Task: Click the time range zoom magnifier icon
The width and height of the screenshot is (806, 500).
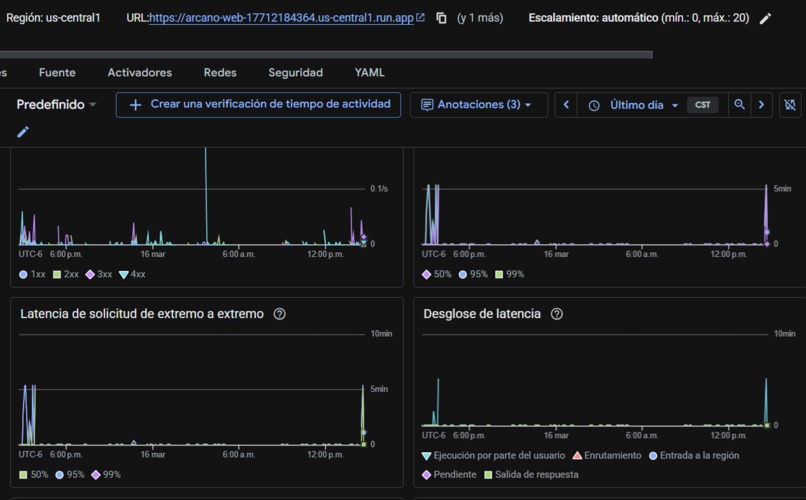Action: [739, 105]
